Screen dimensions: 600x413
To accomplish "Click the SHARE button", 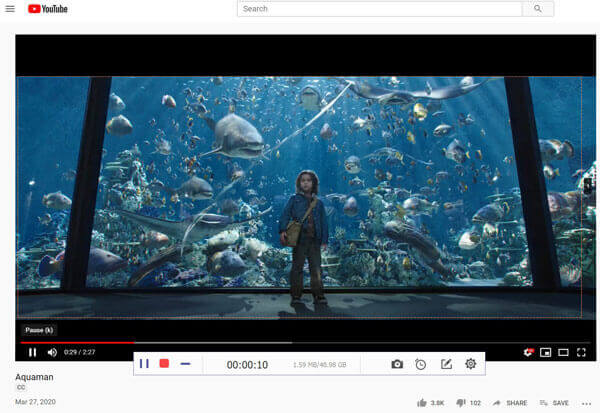I will [x=510, y=403].
